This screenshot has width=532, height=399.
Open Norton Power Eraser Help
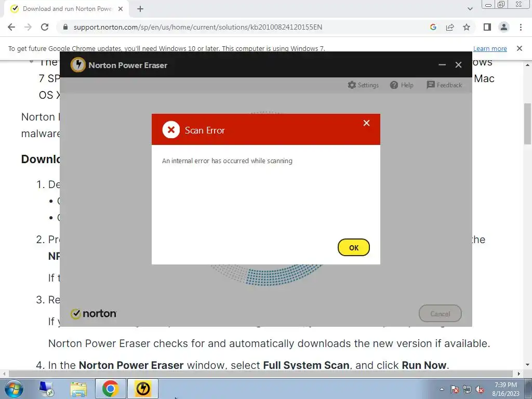point(402,85)
